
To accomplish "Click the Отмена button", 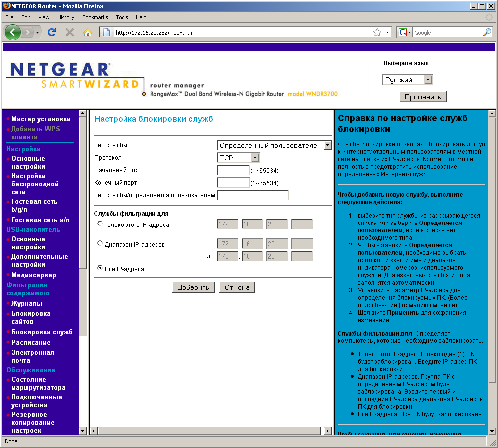I will 237,287.
